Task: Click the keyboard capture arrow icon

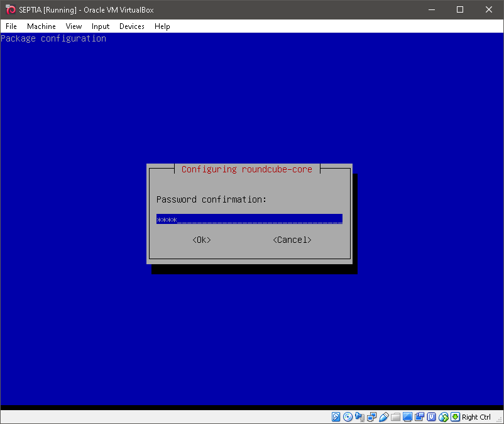Action: (x=455, y=417)
